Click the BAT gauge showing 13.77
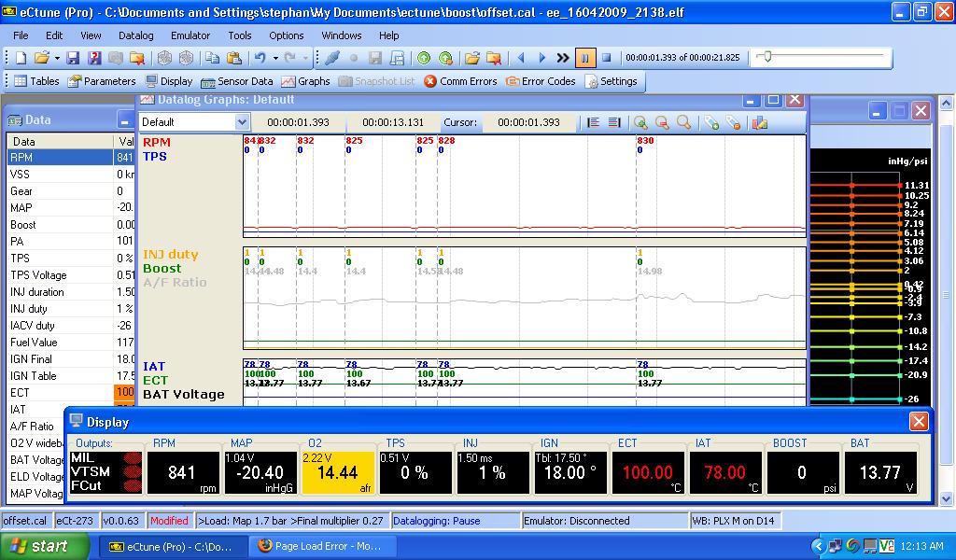This screenshot has height=560, width=956. coord(879,472)
